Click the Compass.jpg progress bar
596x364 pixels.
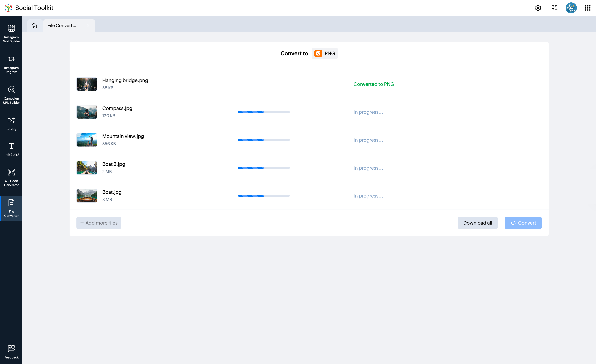[264, 112]
